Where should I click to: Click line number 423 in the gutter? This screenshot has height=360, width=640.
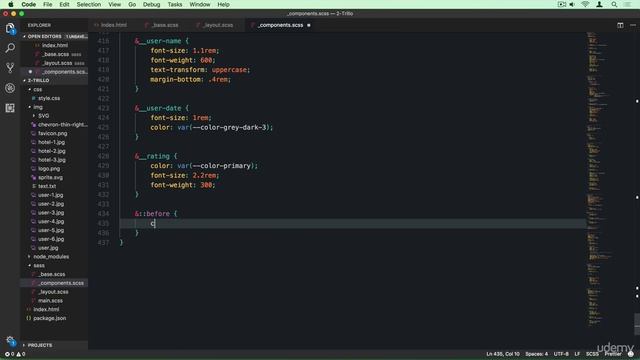click(103, 108)
